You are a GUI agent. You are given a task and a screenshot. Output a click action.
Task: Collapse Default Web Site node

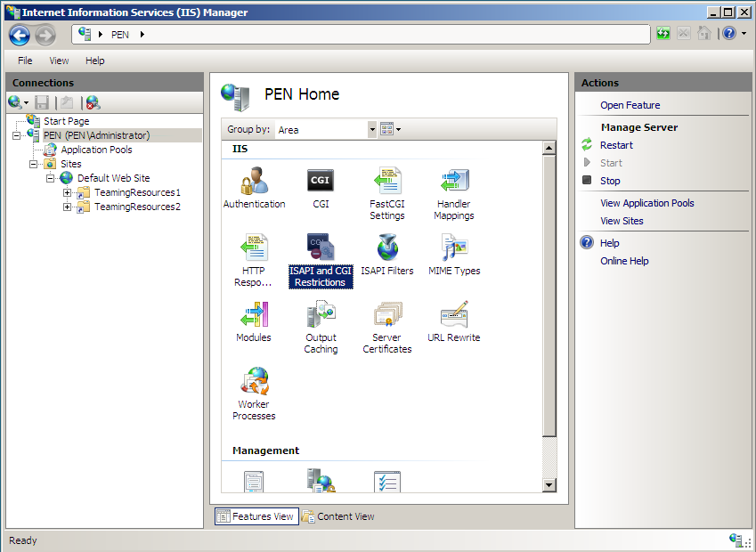coord(50,179)
